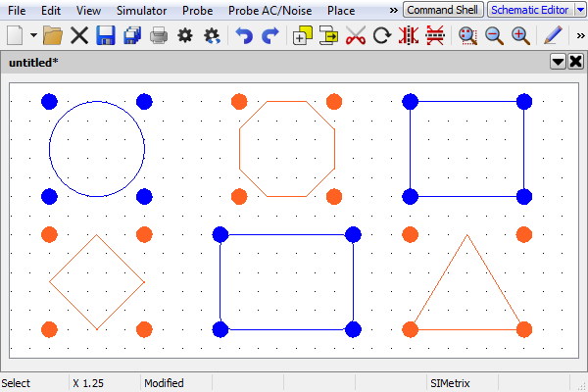The image size is (588, 392).
Task: Click the Zoom Out magnifier icon
Action: [x=494, y=36]
